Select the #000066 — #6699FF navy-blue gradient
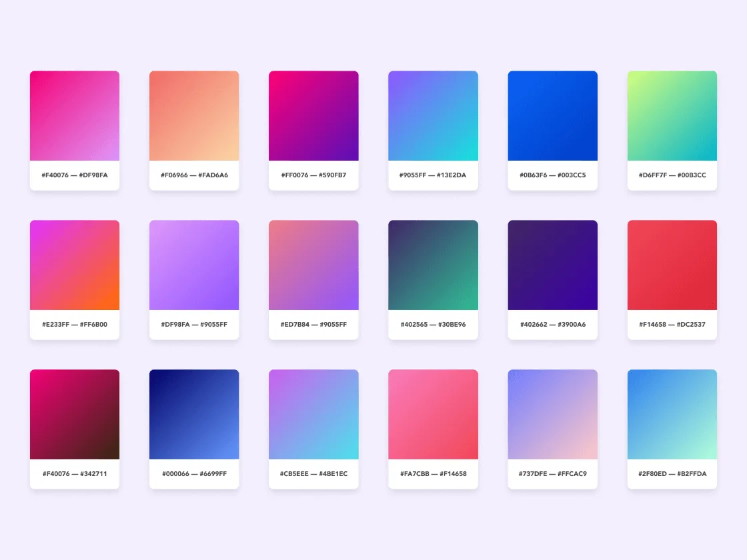747x560 pixels. click(193, 413)
